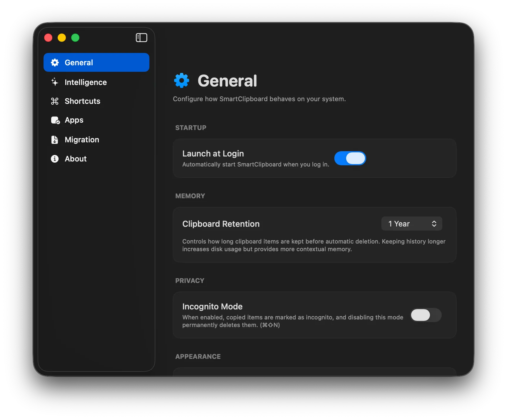
Task: Click the MEMORY section heading
Action: coord(190,196)
